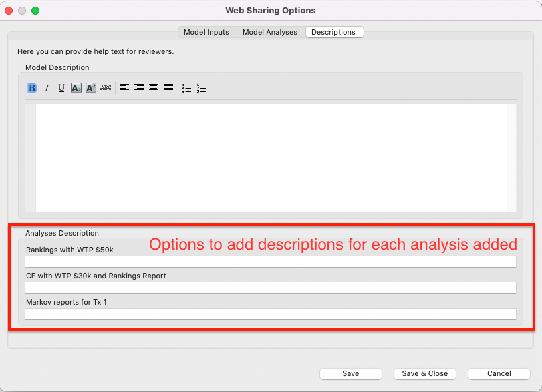Align text to the right
This screenshot has width=542, height=392.
coord(139,88)
